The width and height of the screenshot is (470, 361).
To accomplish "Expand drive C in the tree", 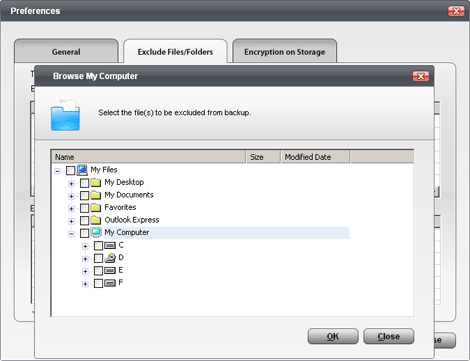I will tap(85, 247).
